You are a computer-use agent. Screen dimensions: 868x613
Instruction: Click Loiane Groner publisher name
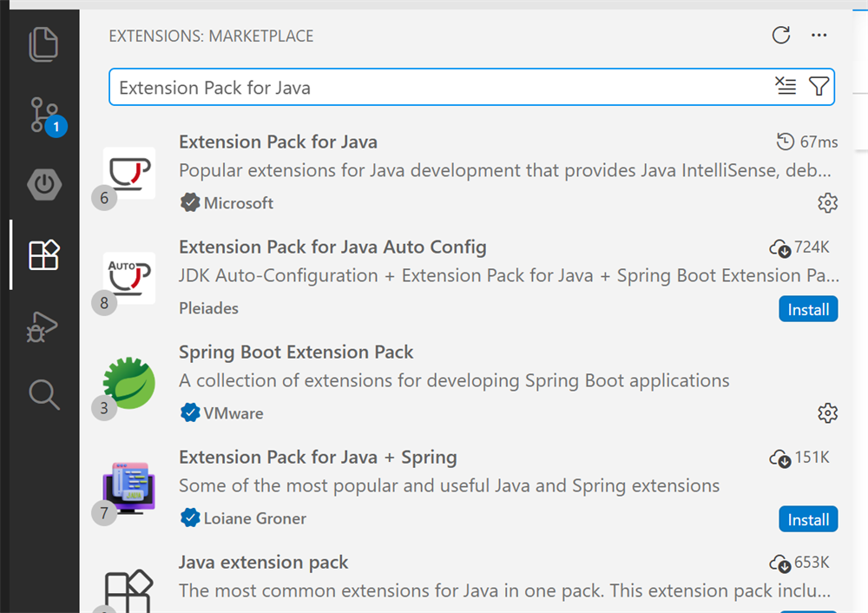[x=254, y=518]
